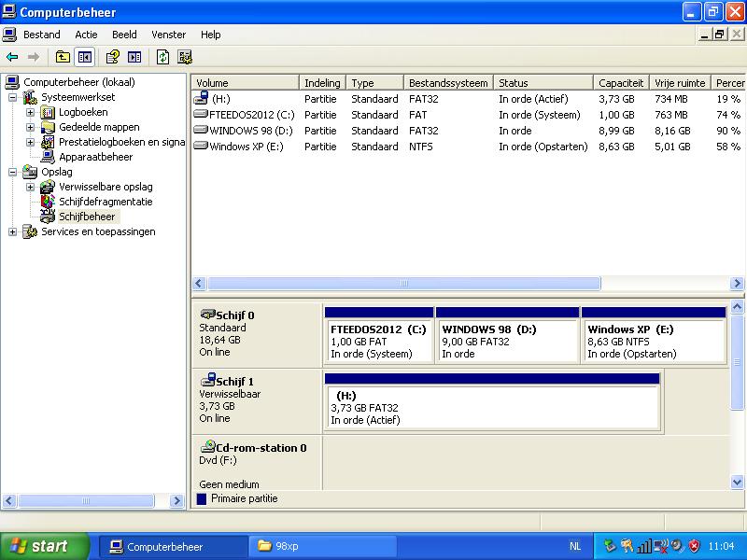Sort by the Volume column header
747x560 pixels.
point(246,83)
